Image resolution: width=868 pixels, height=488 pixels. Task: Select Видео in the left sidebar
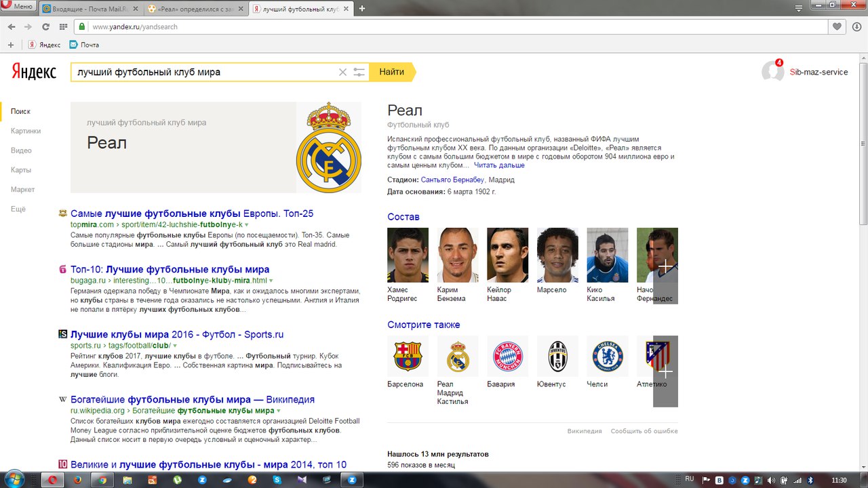pyautogui.click(x=21, y=150)
